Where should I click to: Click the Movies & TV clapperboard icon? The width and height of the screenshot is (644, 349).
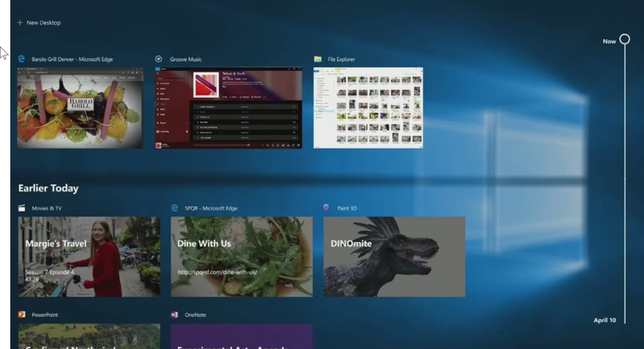(22, 208)
